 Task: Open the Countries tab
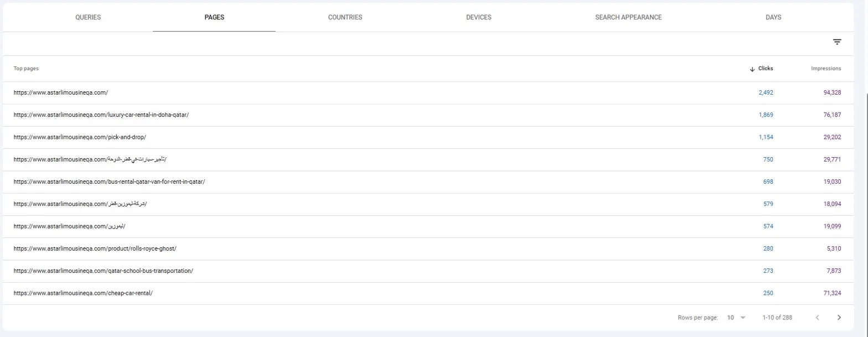[x=345, y=17]
